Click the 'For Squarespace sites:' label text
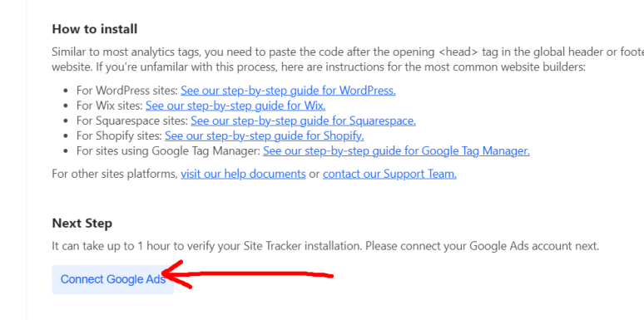 131,121
